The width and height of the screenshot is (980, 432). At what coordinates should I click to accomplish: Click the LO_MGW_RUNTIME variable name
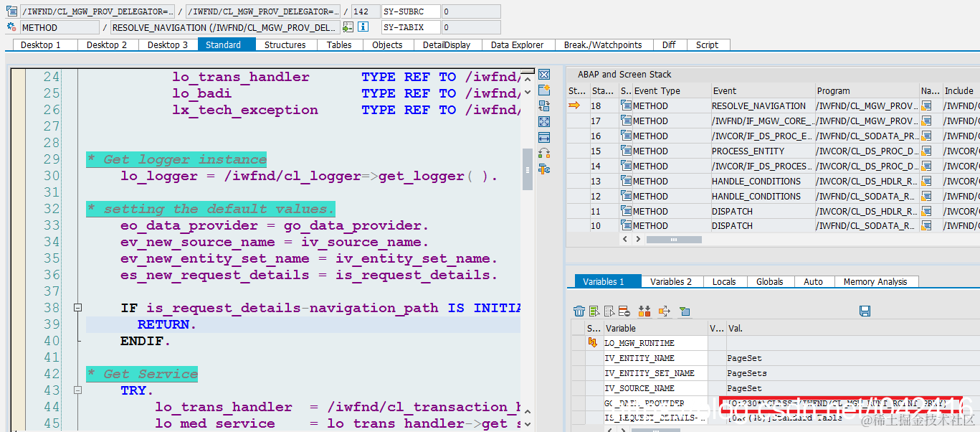click(x=639, y=343)
